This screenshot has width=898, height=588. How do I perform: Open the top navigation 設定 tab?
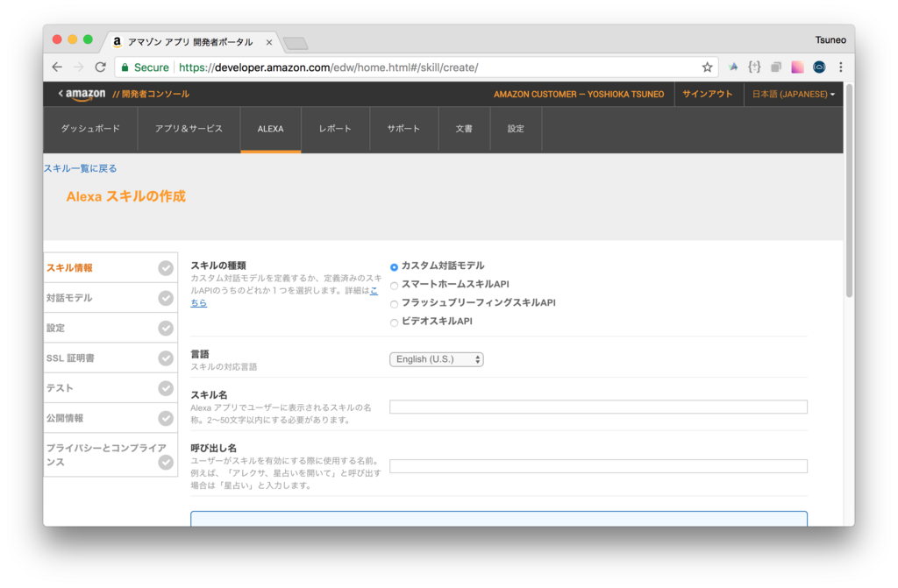pos(516,129)
